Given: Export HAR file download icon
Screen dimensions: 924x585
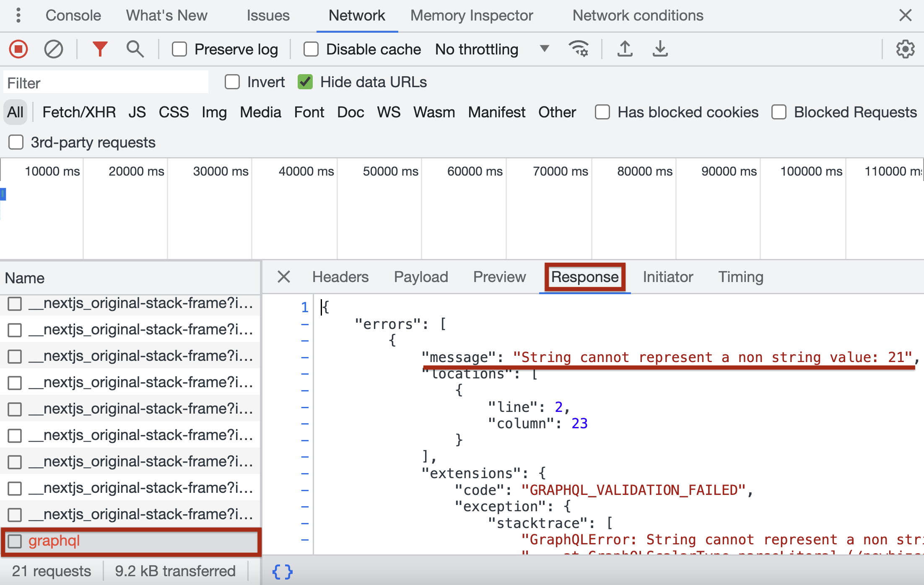Looking at the screenshot, I should (660, 49).
